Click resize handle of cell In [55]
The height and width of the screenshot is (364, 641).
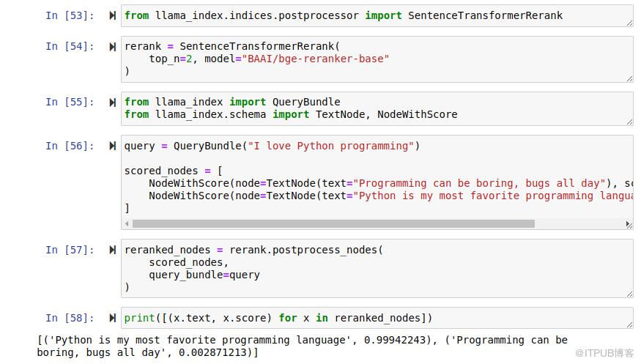coord(629,122)
